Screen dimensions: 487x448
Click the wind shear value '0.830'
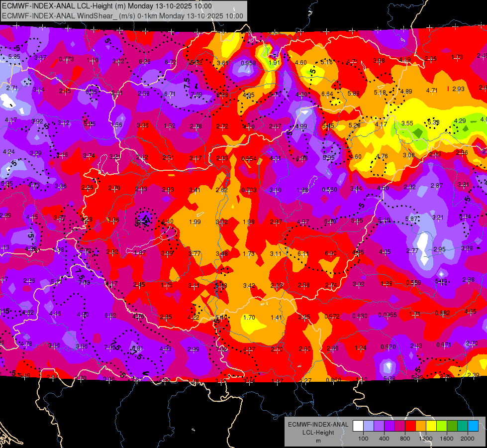coord(360,316)
